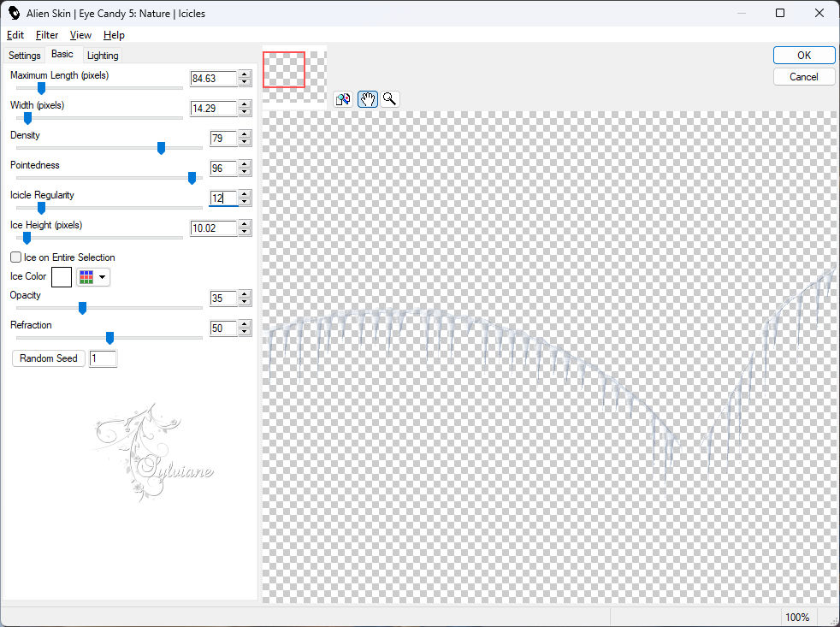Decrease Density with down stepper arrow

click(245, 143)
